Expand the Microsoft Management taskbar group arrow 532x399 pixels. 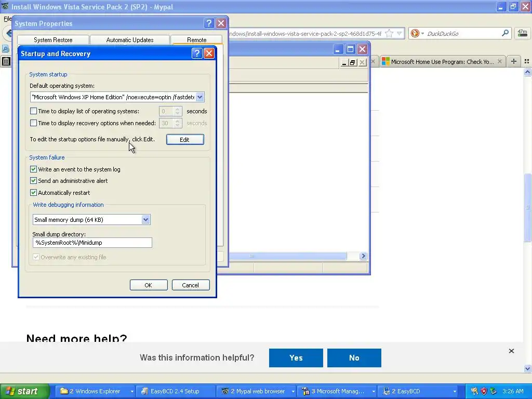point(373,392)
